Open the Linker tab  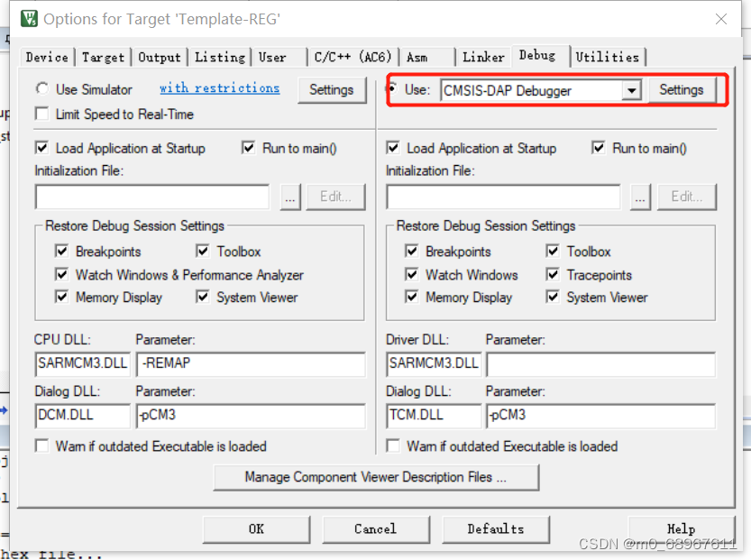[483, 57]
